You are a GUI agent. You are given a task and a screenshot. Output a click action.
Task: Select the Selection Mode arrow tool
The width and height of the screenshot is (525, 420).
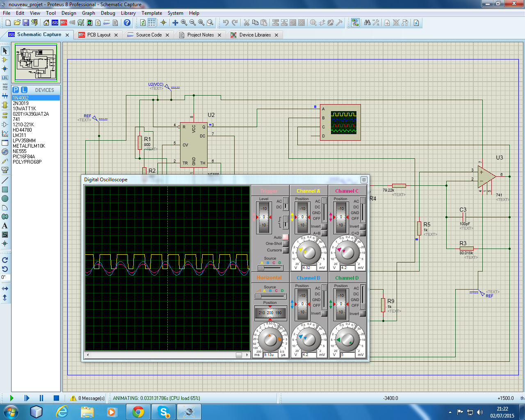[5, 51]
